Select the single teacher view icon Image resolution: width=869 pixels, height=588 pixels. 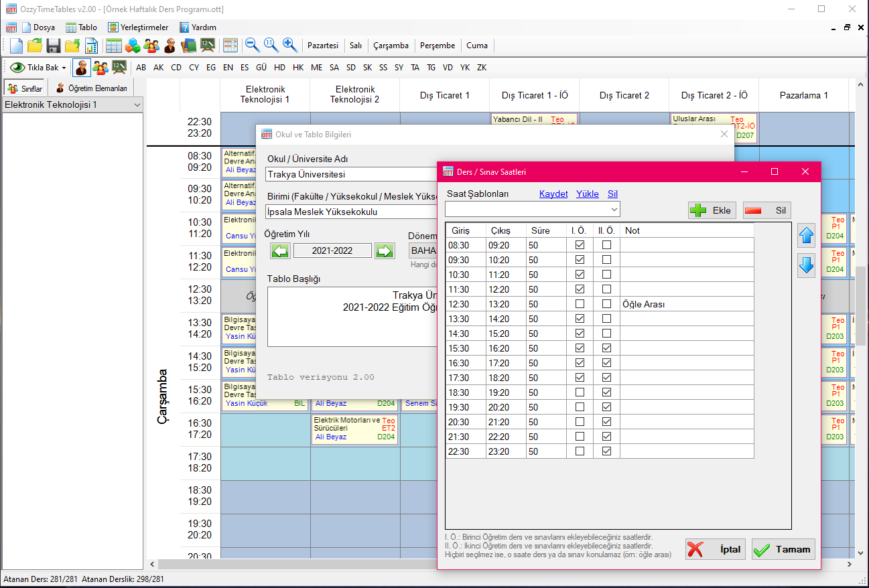click(81, 67)
